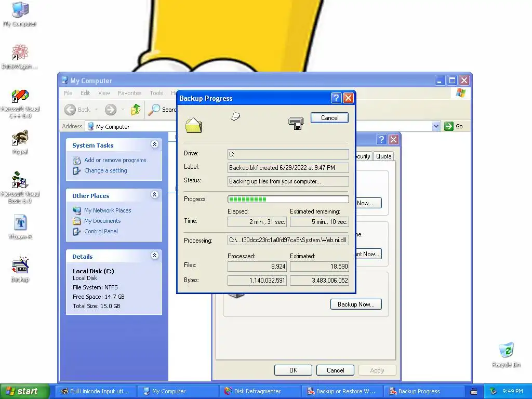532x399 pixels.
Task: Click the Label field with Backup.bkf
Action: coord(288,168)
